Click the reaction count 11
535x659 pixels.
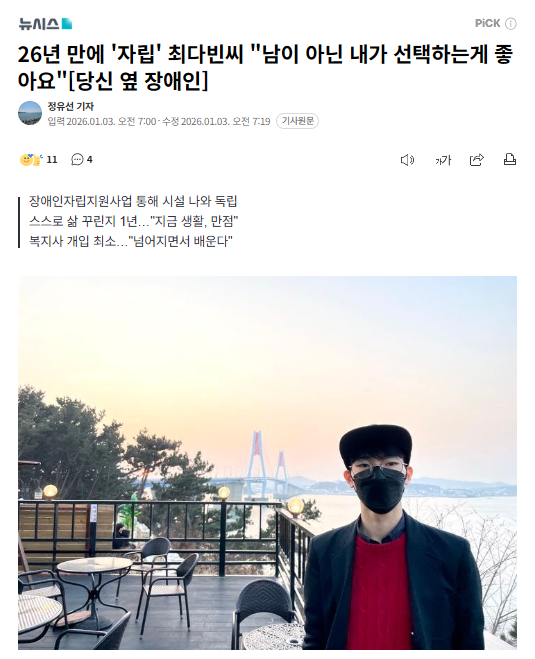pos(52,160)
